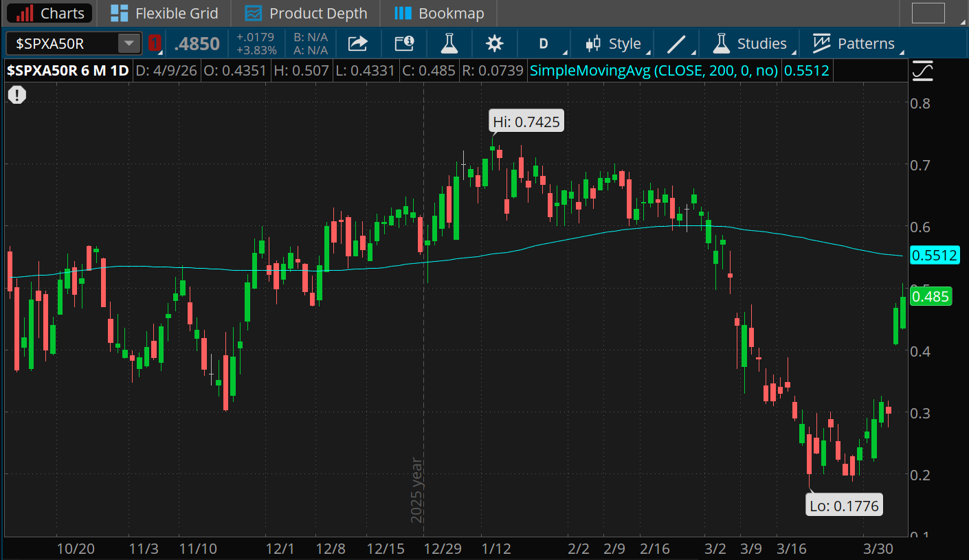Viewport: 969px width, 560px height.
Task: Open the Bookmap tab
Action: pos(438,12)
